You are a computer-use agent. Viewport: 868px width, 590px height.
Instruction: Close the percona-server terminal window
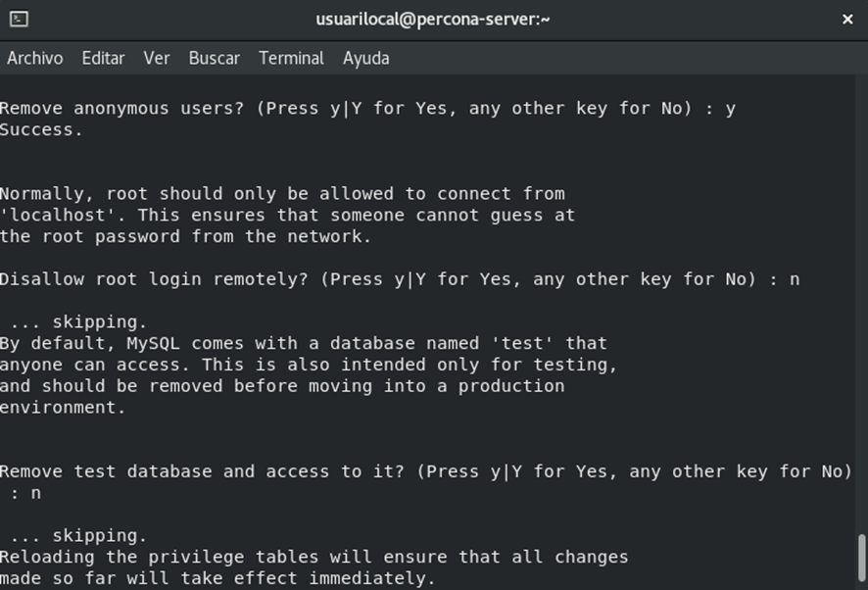pyautogui.click(x=847, y=20)
